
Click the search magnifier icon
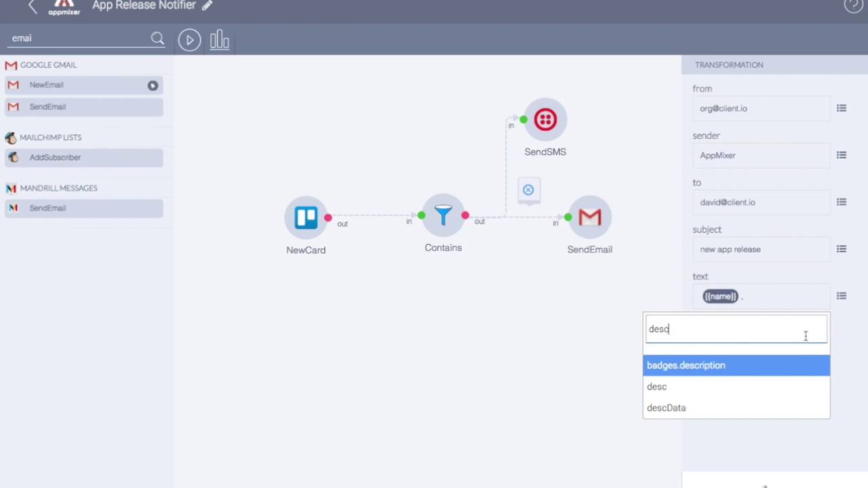157,39
